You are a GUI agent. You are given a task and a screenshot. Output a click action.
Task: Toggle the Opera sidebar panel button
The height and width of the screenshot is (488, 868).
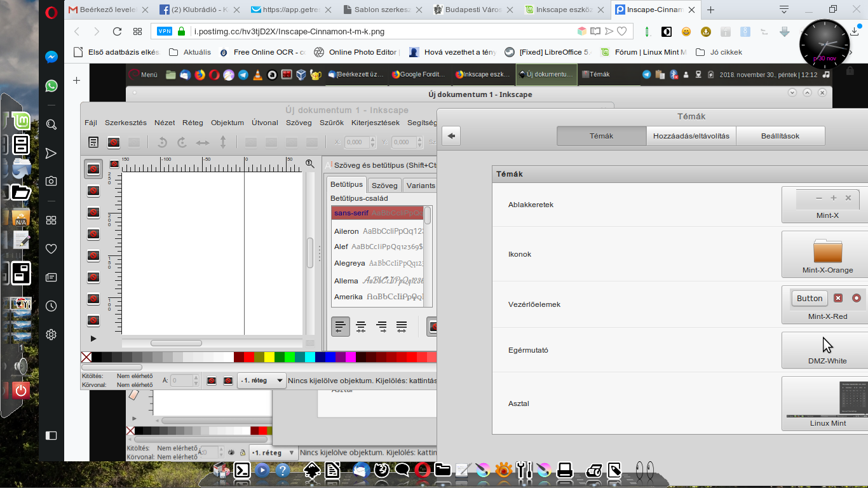(x=51, y=435)
